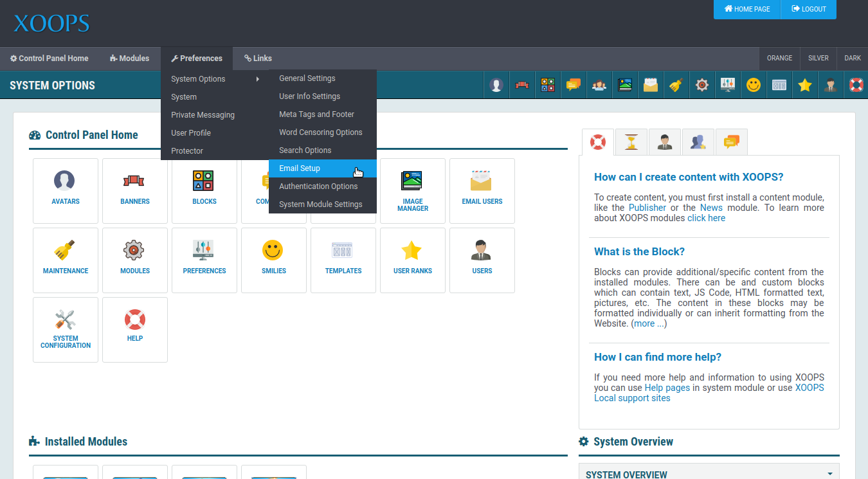Viewport: 868px width, 479px height.
Task: Go to Control Panel Home in navbar
Action: [50, 59]
